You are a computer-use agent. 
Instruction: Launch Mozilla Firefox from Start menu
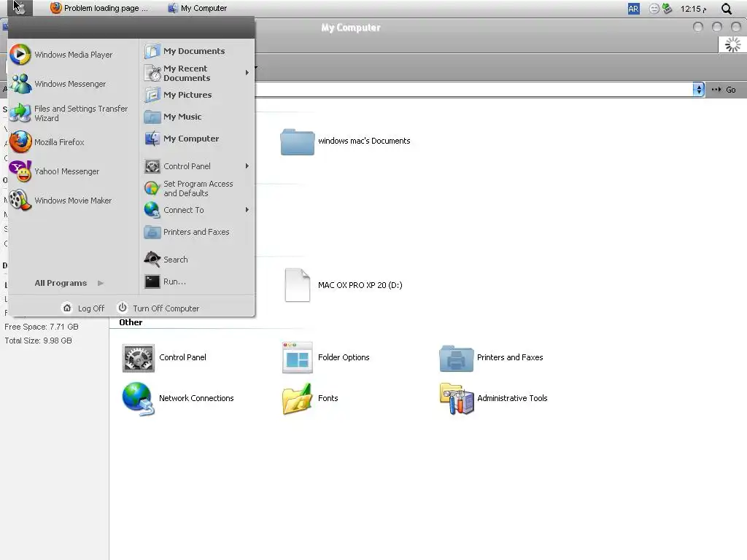click(47, 142)
